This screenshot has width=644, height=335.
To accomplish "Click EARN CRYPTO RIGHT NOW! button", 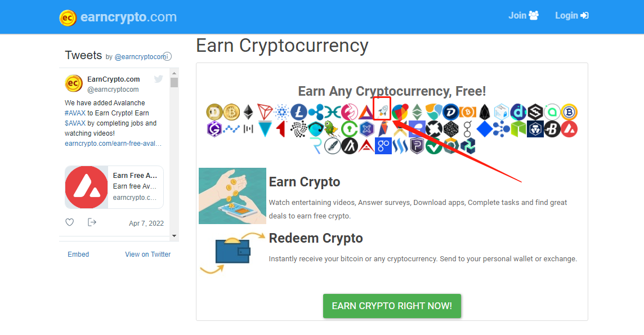I will [x=392, y=306].
